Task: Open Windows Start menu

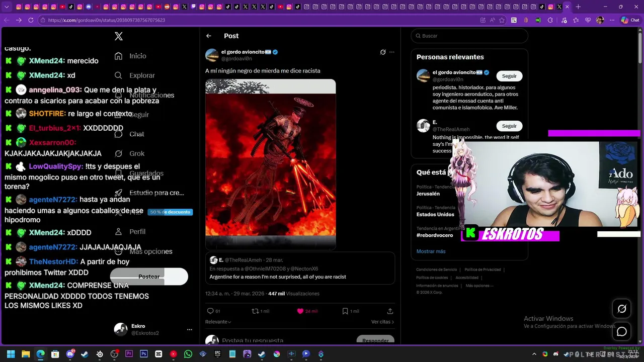Action: (11, 354)
